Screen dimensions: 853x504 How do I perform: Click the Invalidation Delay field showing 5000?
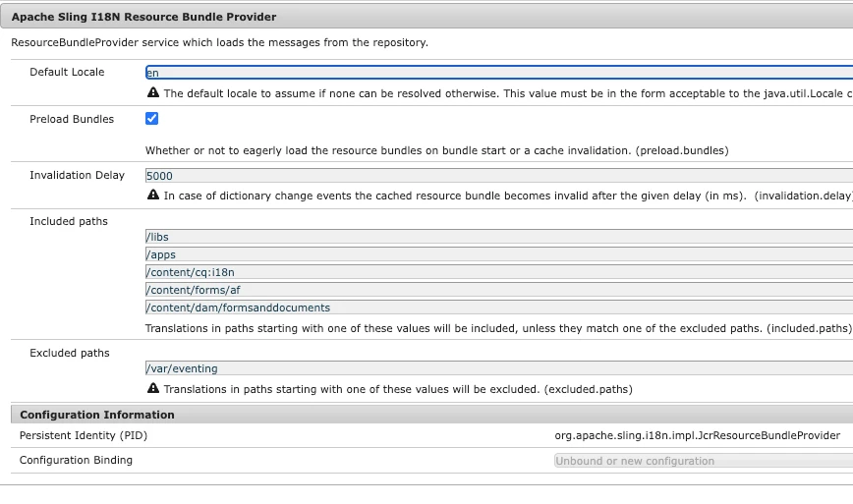499,176
